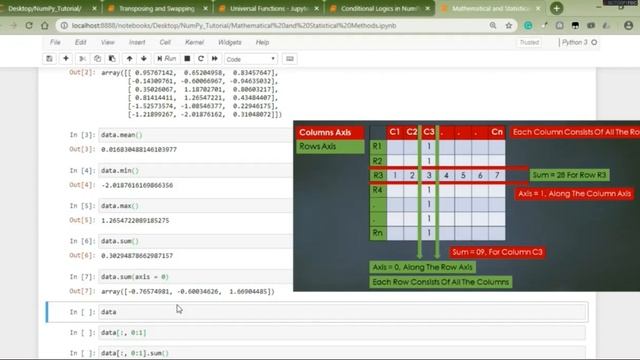Viewport: 640px width, 360px height.
Task: Restart the kernel icon
Action: (201, 59)
